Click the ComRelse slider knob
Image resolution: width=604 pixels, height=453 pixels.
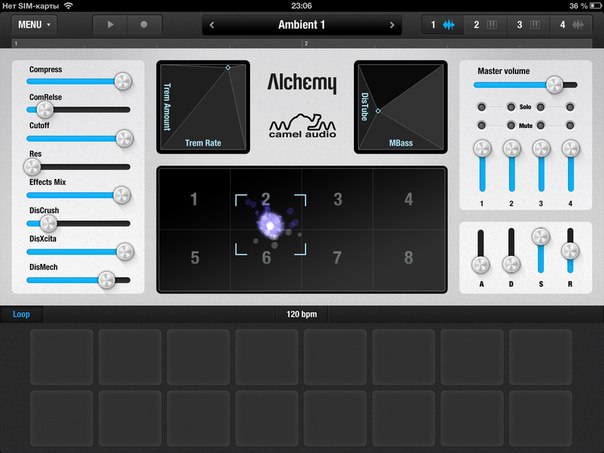point(45,110)
